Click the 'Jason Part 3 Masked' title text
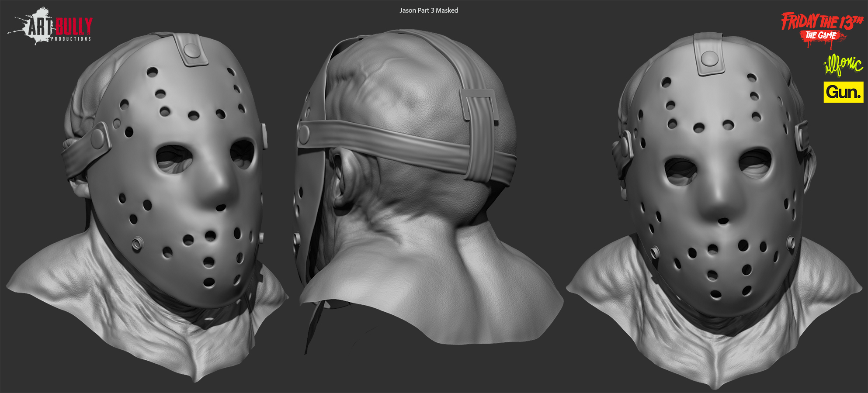 [429, 10]
